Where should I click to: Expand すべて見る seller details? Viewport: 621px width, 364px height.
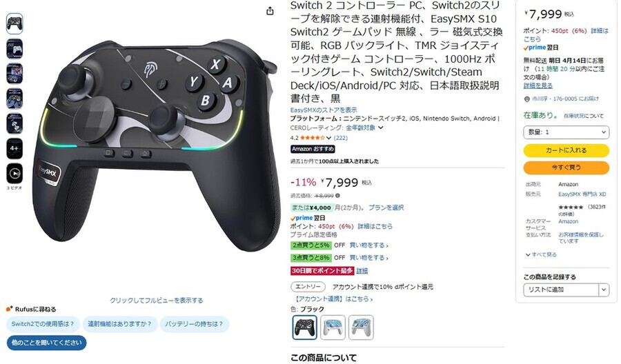click(541, 255)
